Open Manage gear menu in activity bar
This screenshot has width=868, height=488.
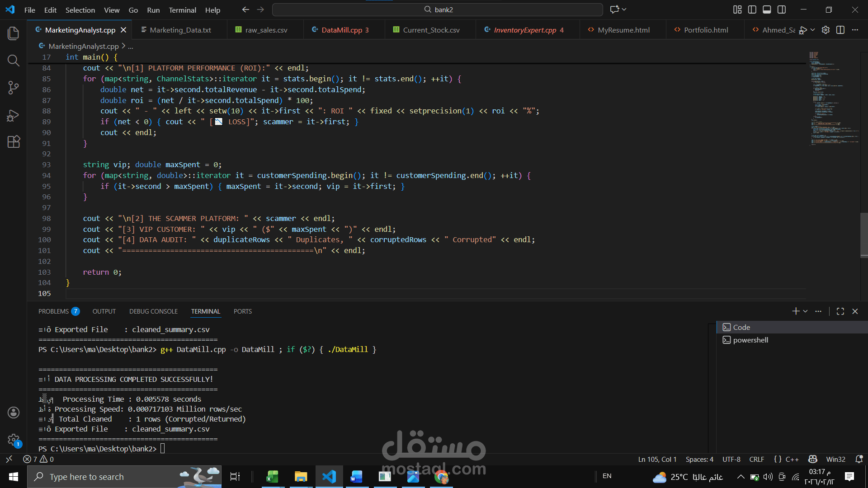(x=14, y=439)
